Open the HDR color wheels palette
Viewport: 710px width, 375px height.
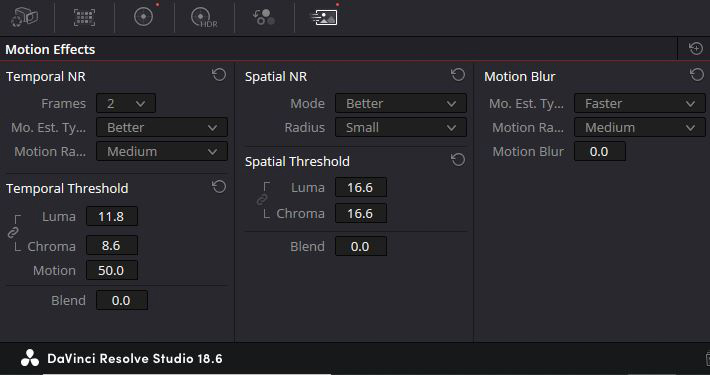pos(204,18)
